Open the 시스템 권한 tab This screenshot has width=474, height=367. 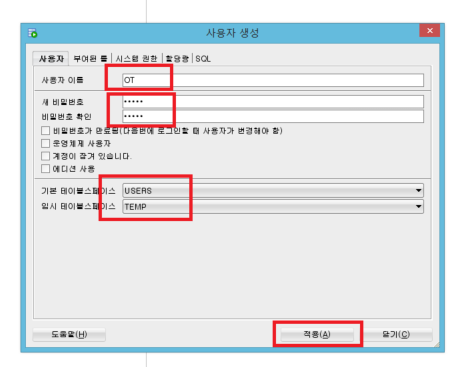pyautogui.click(x=136, y=59)
